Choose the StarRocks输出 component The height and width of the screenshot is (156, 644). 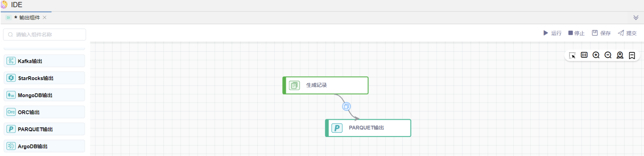click(x=44, y=78)
